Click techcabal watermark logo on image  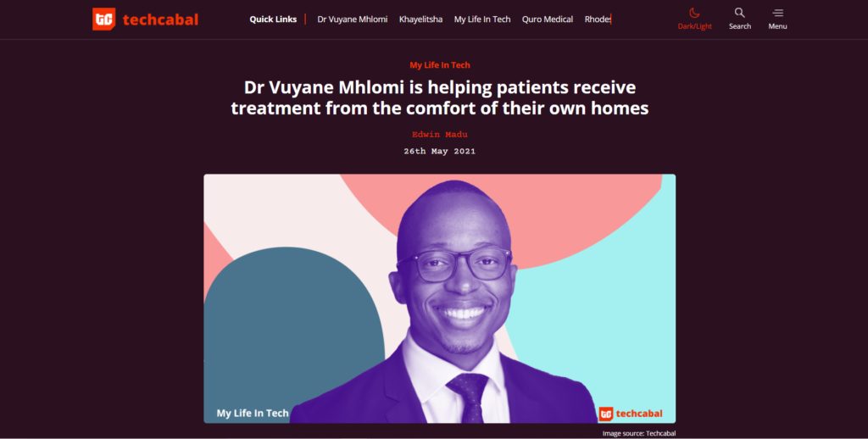click(631, 414)
